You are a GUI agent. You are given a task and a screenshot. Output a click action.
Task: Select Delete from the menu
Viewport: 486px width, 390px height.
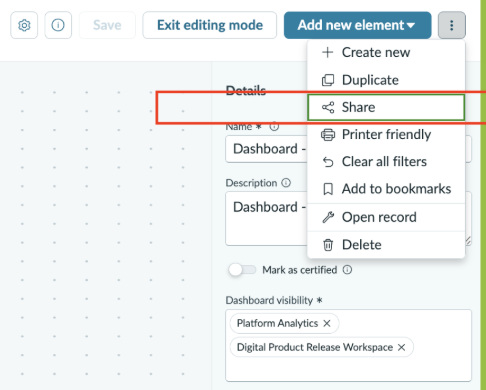pyautogui.click(x=386, y=245)
